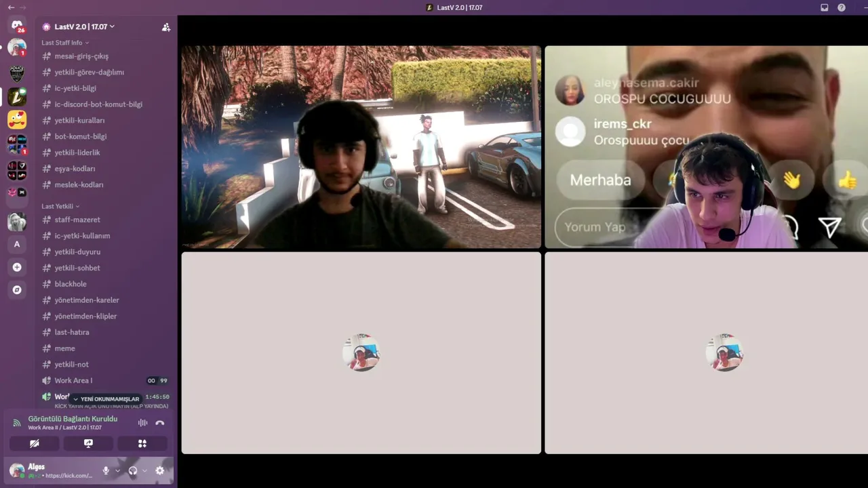Open the Discover compass icon
Image resolution: width=868 pixels, height=488 pixels.
click(x=17, y=290)
